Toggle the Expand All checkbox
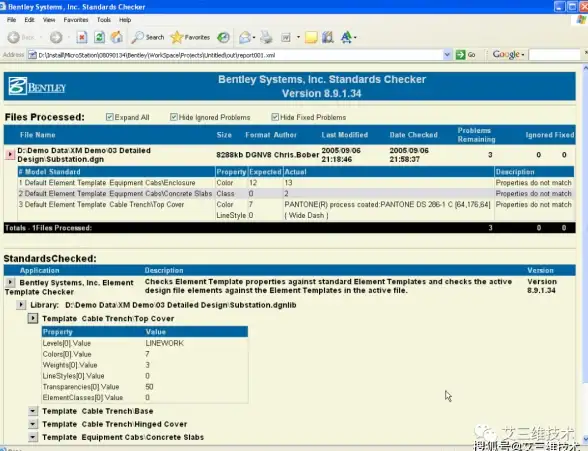Screen dimensions: 588x451 tap(110, 117)
